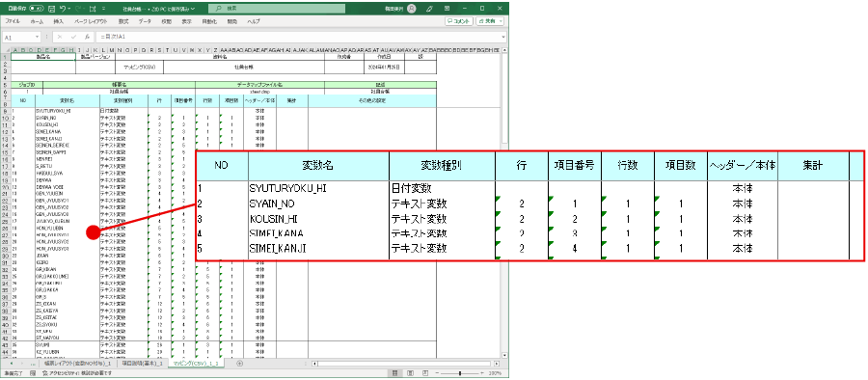868x380 pixels.
Task: Click the 項目番号 header in the zoomed callout
Action: click(575, 166)
